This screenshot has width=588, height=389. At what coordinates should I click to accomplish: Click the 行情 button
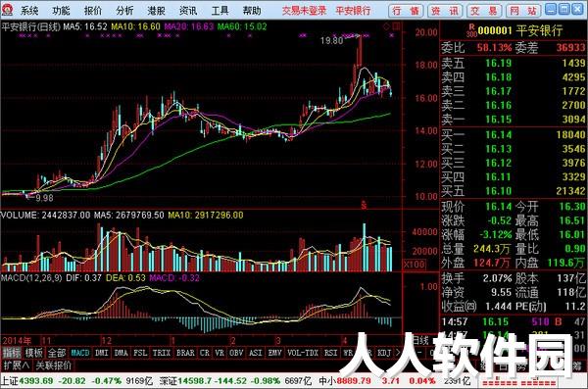(406, 11)
